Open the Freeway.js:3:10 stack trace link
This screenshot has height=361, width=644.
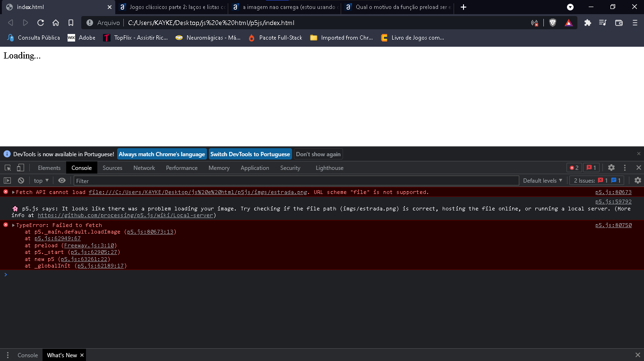[89, 245]
